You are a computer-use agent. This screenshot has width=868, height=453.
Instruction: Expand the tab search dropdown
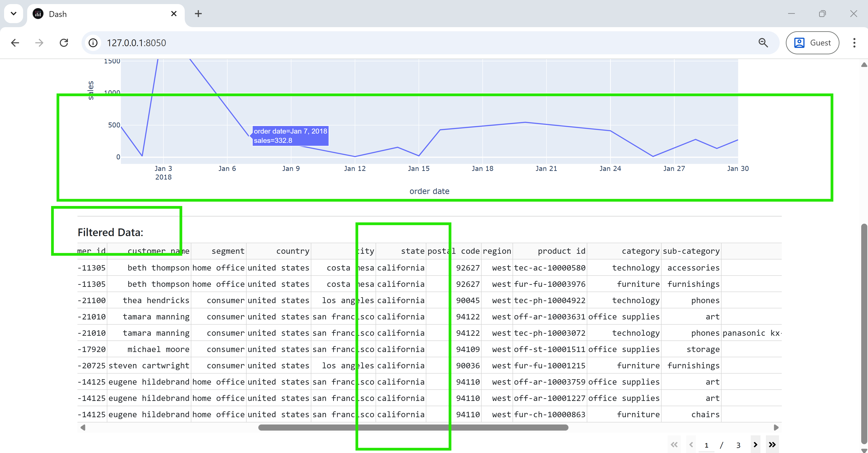(x=14, y=14)
